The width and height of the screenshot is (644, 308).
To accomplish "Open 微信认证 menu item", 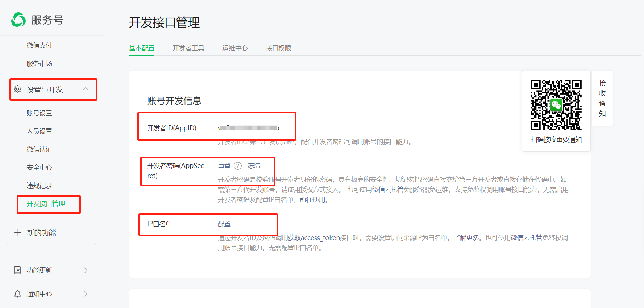I will click(x=39, y=149).
